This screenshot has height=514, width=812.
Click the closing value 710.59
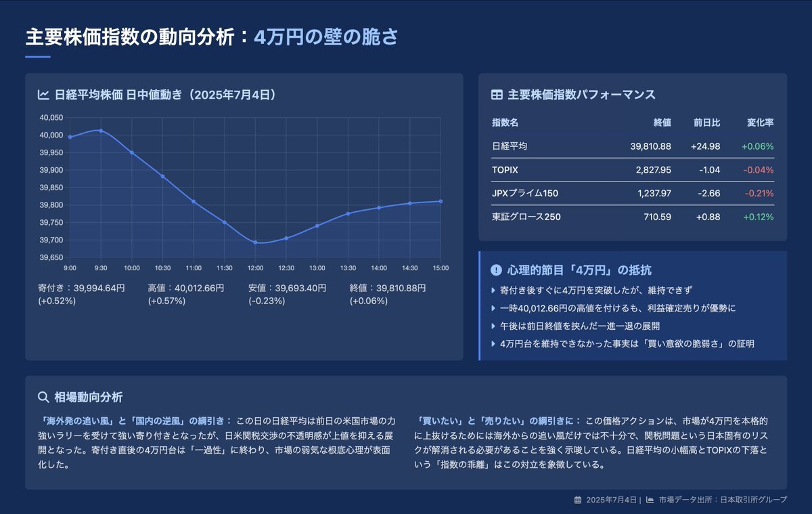[658, 217]
